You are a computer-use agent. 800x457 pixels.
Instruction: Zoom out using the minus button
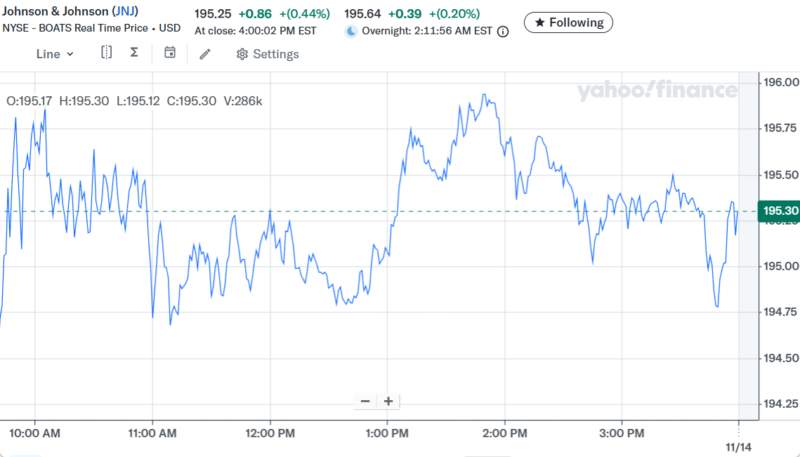(x=365, y=401)
